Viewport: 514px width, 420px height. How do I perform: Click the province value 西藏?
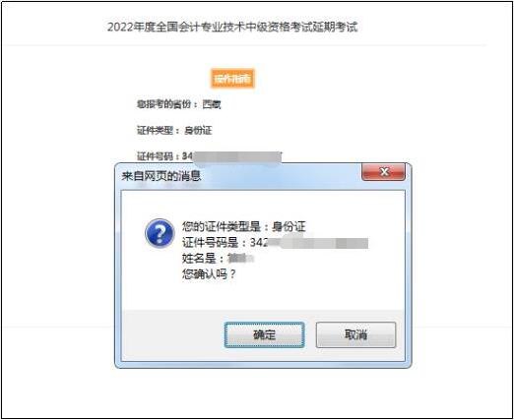pos(212,104)
